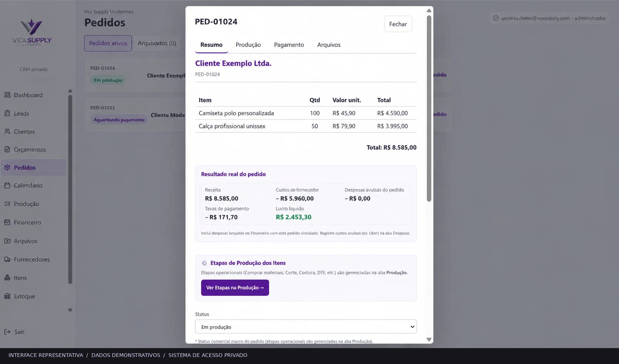Screen dimensions: 619x364
Task: Click Ver Etapas na Produção button
Action: click(235, 288)
